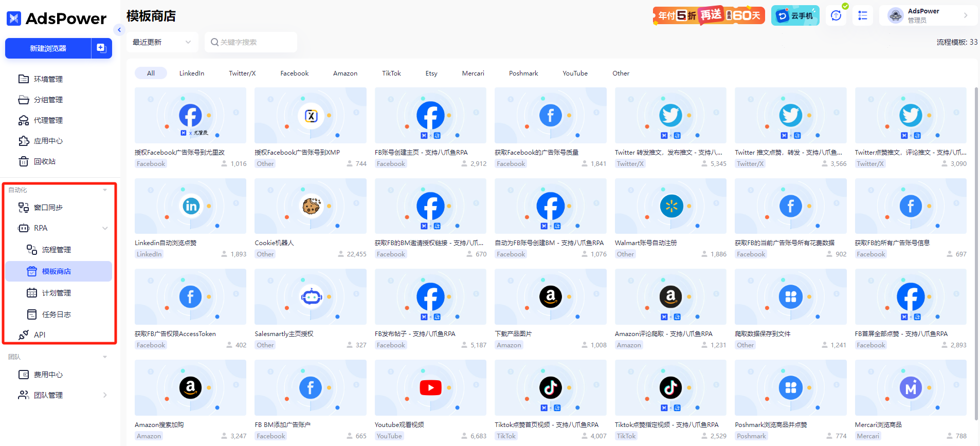Click the AdsPower logo
This screenshot has height=446, width=980.
[57, 18]
